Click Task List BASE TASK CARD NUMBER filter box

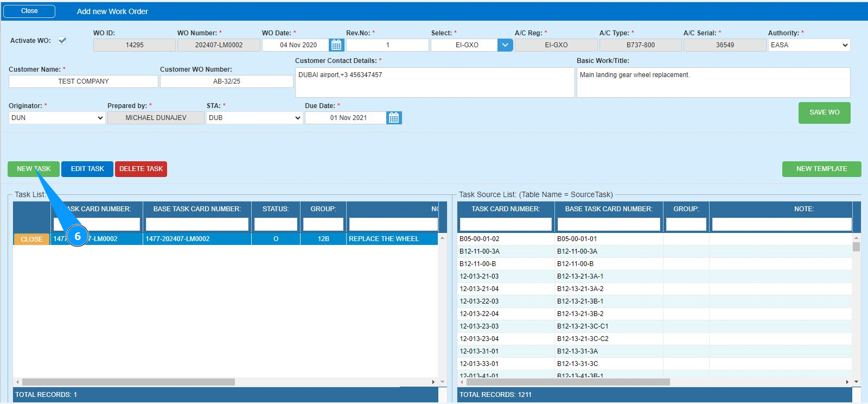tap(197, 224)
